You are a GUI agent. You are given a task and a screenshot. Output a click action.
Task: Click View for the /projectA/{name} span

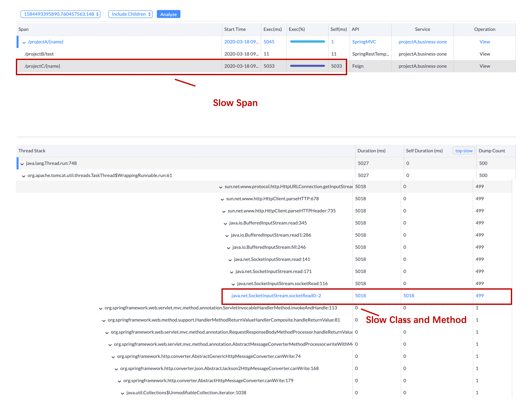coord(484,42)
